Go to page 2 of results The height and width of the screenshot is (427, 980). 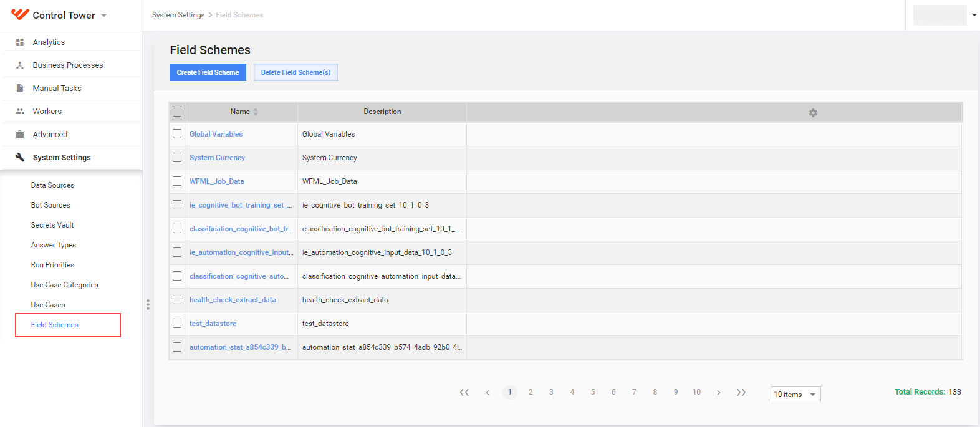[x=531, y=392]
